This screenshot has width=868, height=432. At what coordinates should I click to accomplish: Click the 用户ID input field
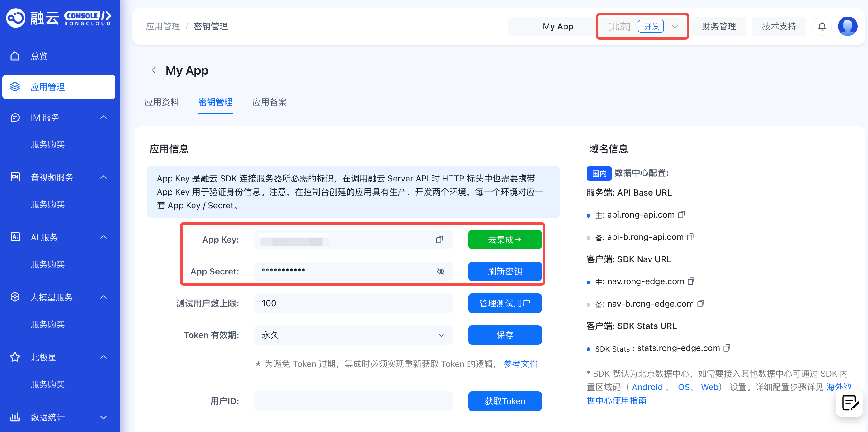pyautogui.click(x=353, y=401)
